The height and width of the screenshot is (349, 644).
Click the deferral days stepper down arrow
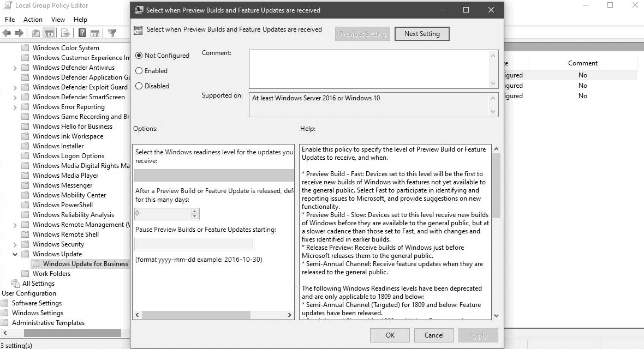pos(195,216)
